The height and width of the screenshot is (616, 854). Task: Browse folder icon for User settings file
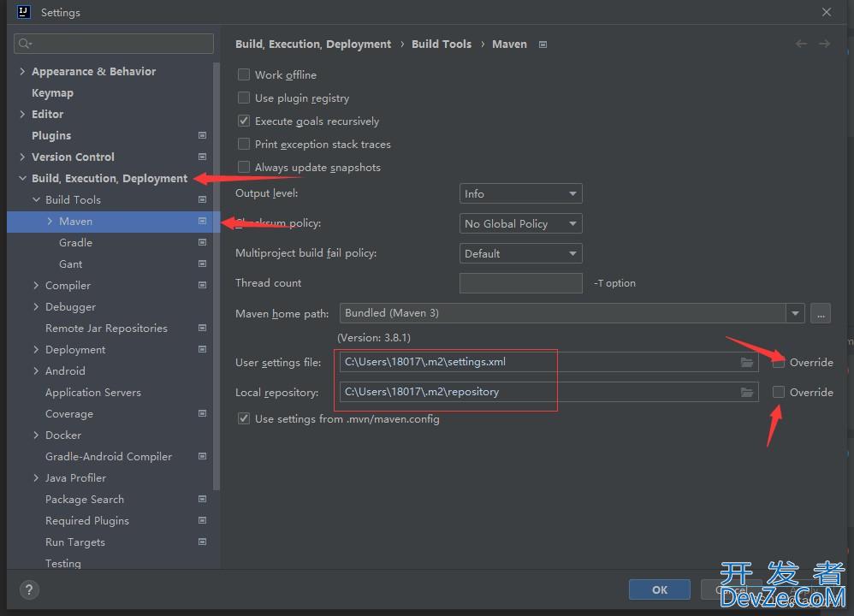pyautogui.click(x=747, y=362)
